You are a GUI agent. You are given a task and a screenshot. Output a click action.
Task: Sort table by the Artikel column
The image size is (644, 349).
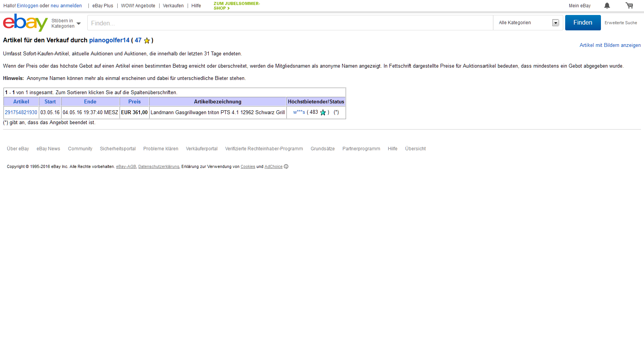coord(21,102)
